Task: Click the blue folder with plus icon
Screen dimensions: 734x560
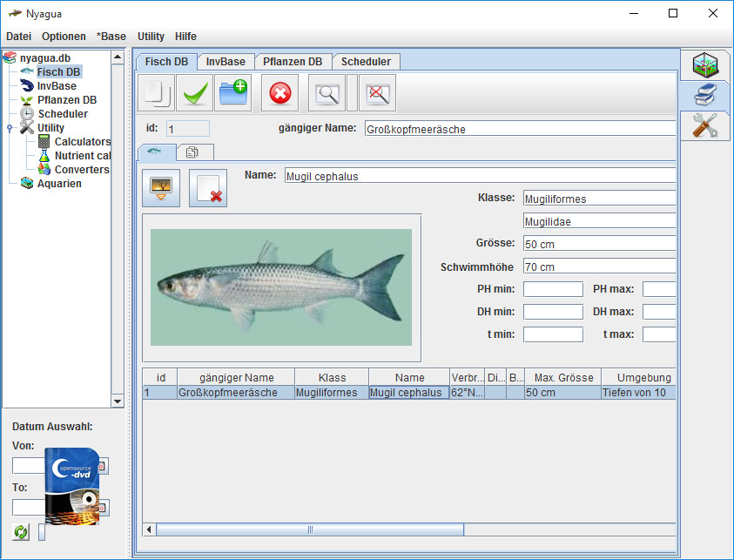Action: click(x=233, y=92)
